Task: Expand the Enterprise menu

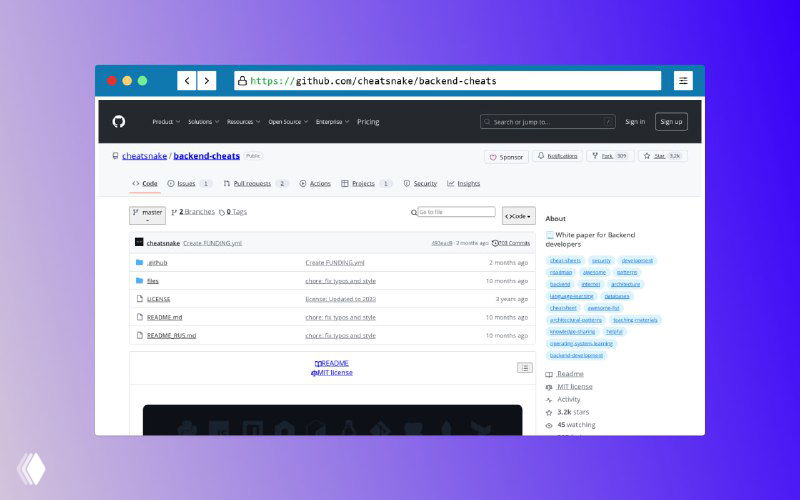Action: point(332,122)
